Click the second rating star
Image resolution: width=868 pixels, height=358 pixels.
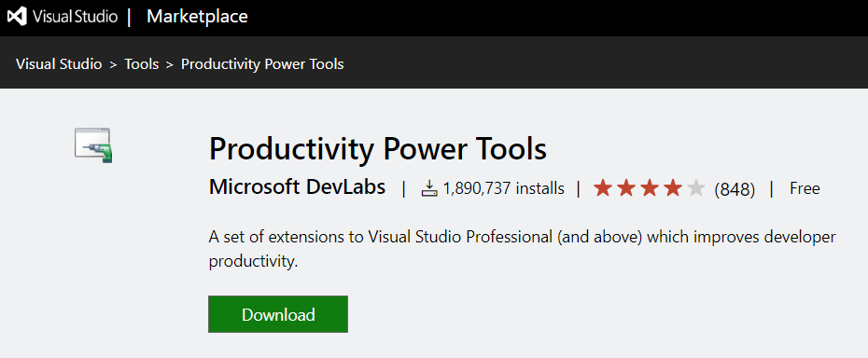(x=626, y=188)
